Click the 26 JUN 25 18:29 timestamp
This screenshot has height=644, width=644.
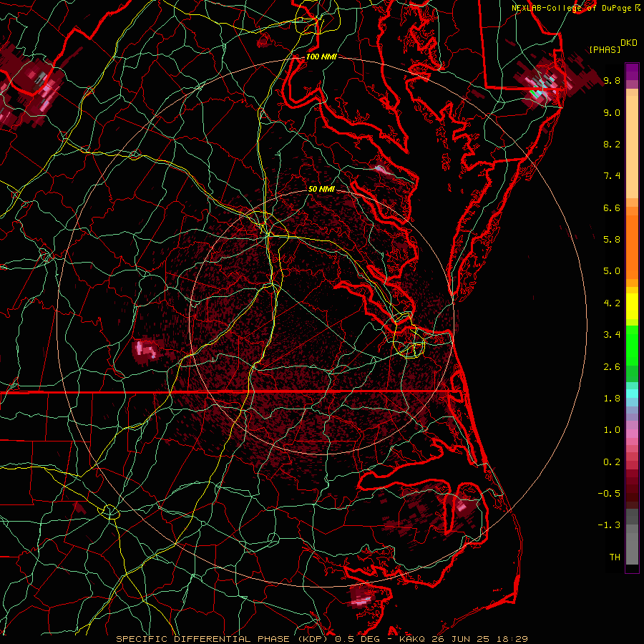(479, 639)
